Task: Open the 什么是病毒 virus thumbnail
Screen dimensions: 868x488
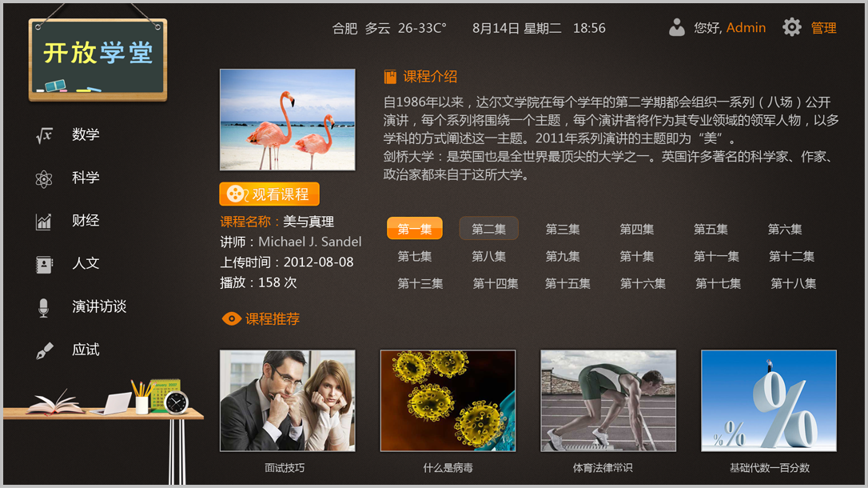Action: click(x=448, y=401)
